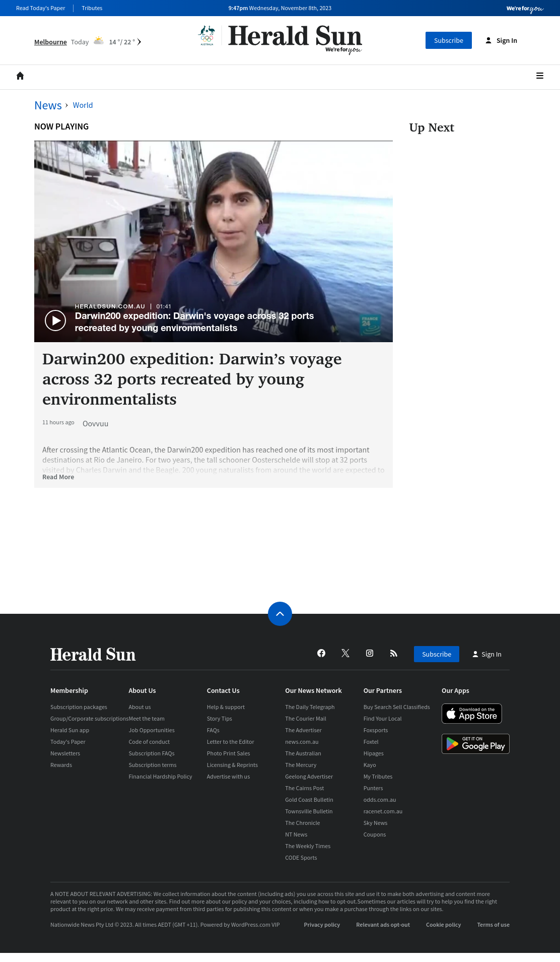
Task: Click Download on the App Store badge
Action: click(472, 714)
